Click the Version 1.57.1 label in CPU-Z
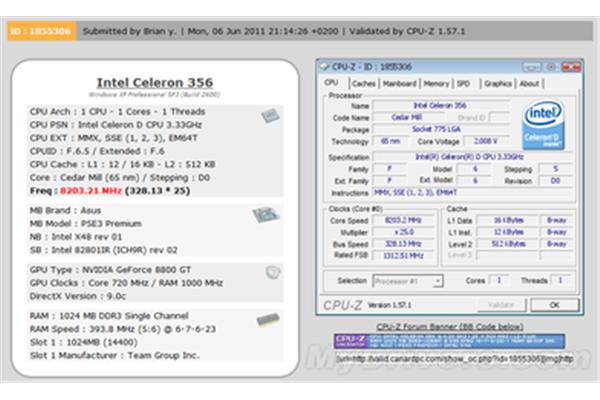 pos(390,305)
